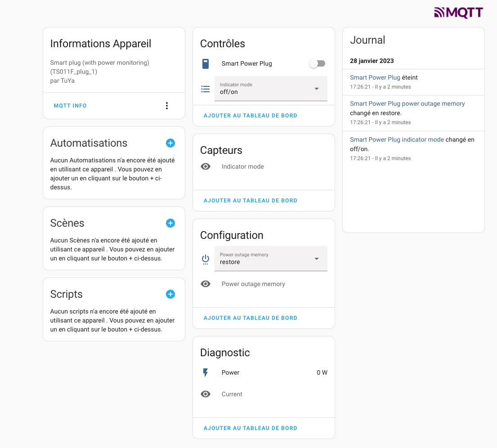
Task: Click eye icon next to Current
Action: pos(206,394)
